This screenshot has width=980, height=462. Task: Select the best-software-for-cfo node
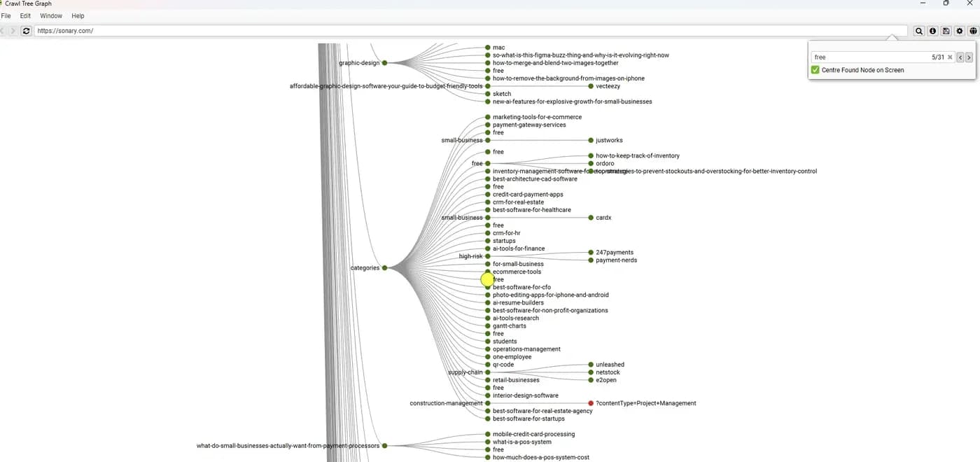(521, 287)
